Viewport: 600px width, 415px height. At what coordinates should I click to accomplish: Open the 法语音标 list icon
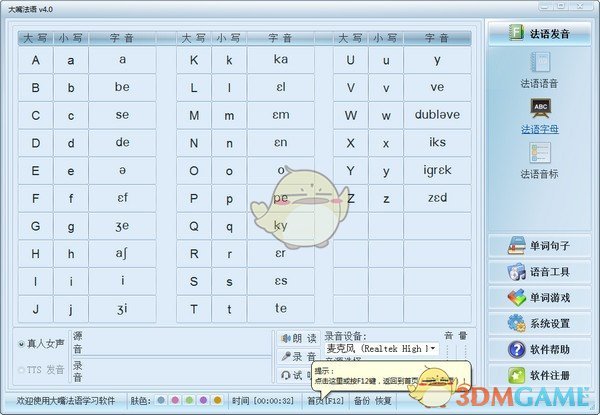point(540,153)
